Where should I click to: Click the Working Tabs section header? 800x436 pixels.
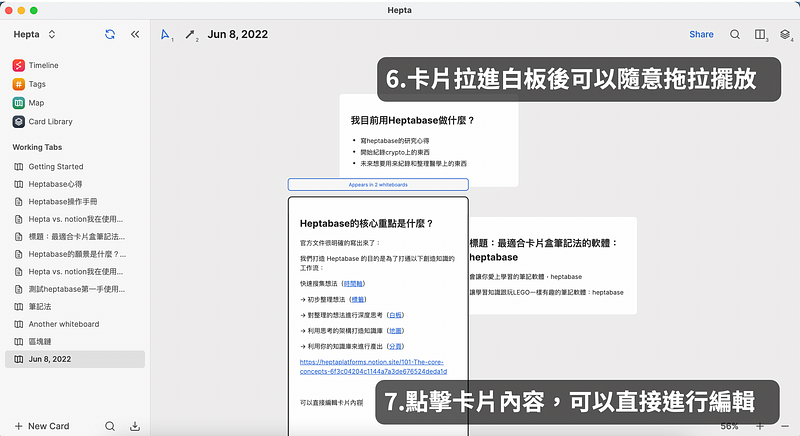(x=37, y=147)
